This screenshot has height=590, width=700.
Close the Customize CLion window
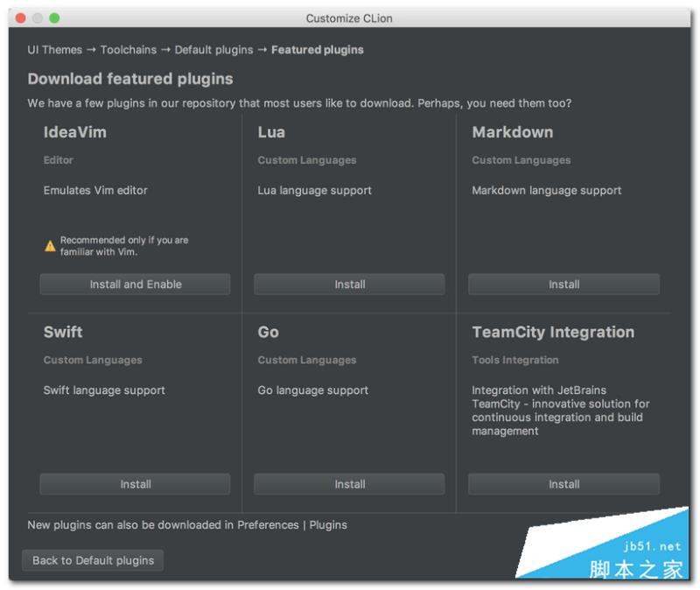tap(20, 18)
